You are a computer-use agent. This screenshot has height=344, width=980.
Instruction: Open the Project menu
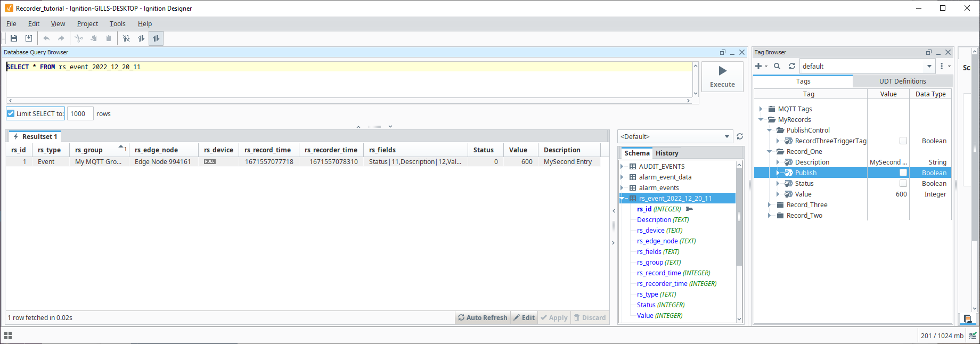(x=87, y=23)
